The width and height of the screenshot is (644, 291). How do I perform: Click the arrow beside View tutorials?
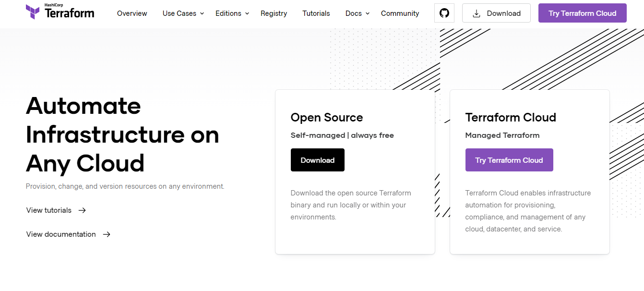(82, 210)
